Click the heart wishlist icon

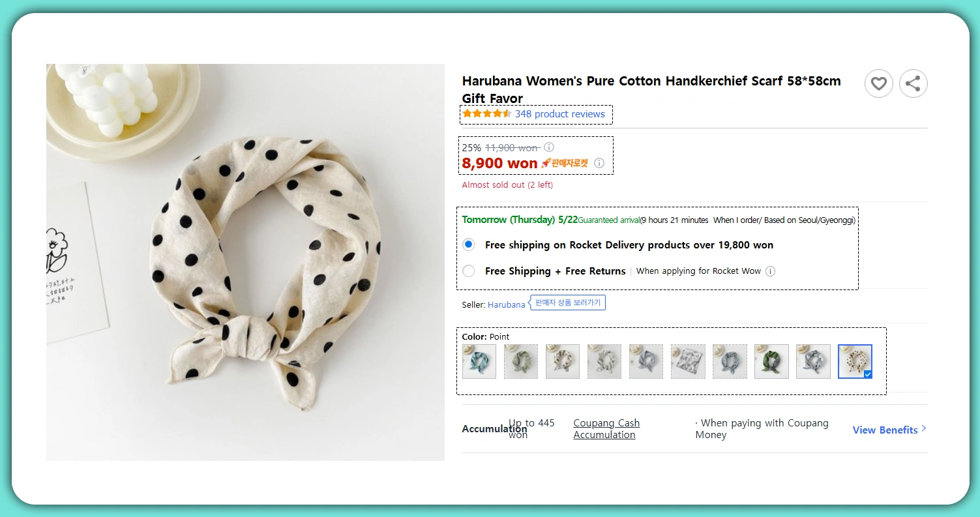click(878, 83)
